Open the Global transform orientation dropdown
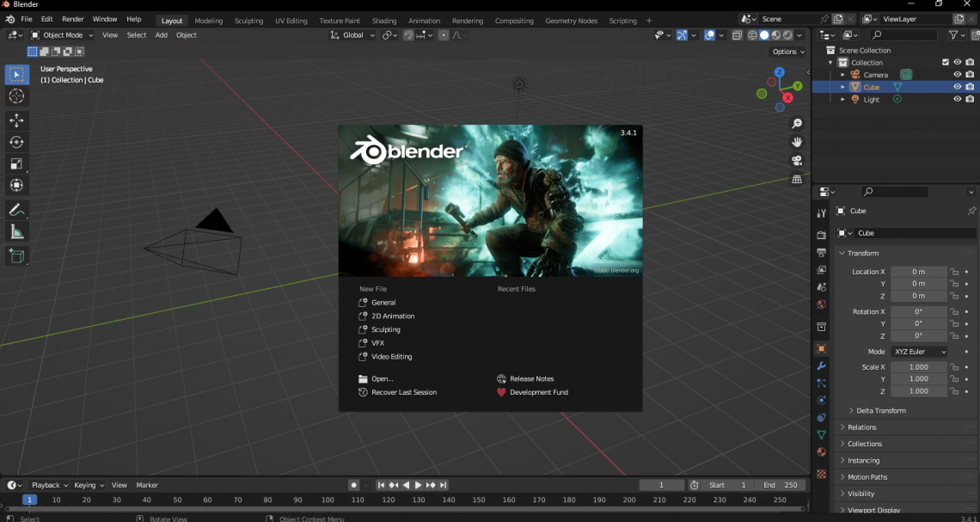This screenshot has width=980, height=522. point(351,34)
